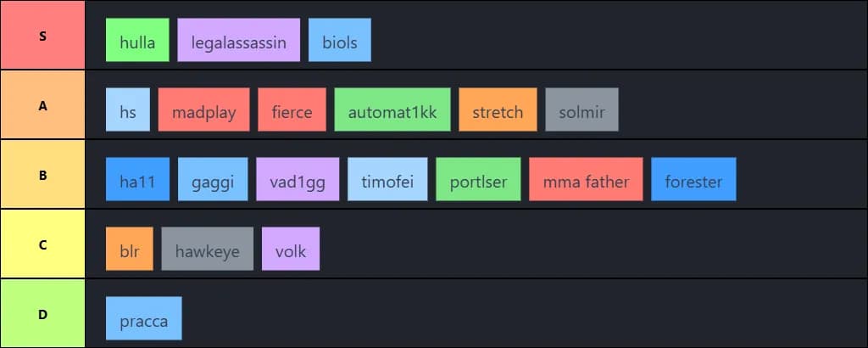
Task: Select the green automat1kk tile
Action: point(392,110)
